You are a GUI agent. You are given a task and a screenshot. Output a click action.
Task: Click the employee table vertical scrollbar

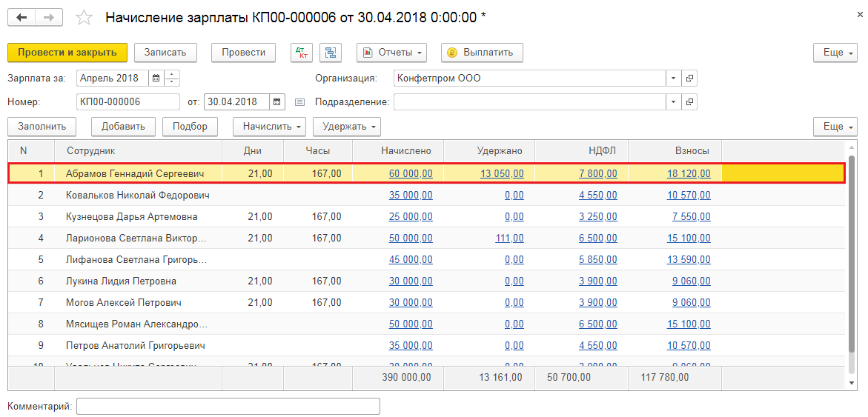853,259
